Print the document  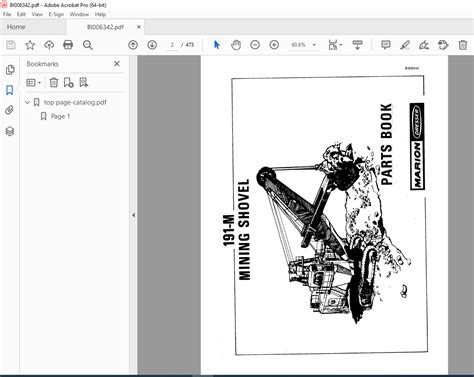(68, 45)
